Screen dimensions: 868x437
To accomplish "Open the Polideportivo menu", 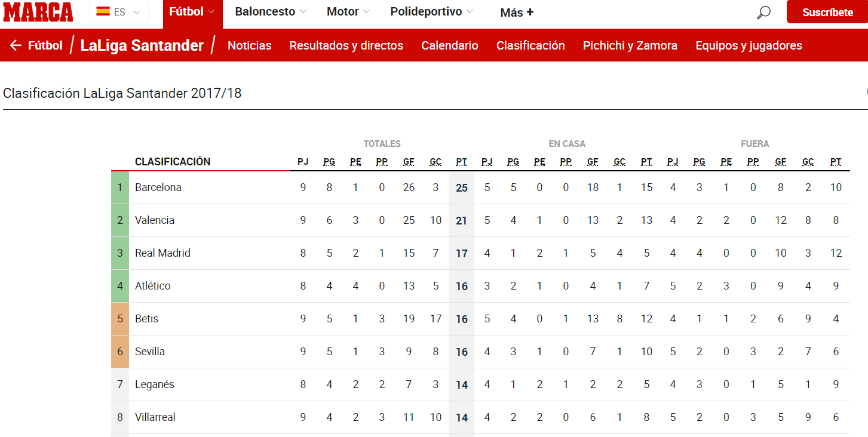I will 432,11.
